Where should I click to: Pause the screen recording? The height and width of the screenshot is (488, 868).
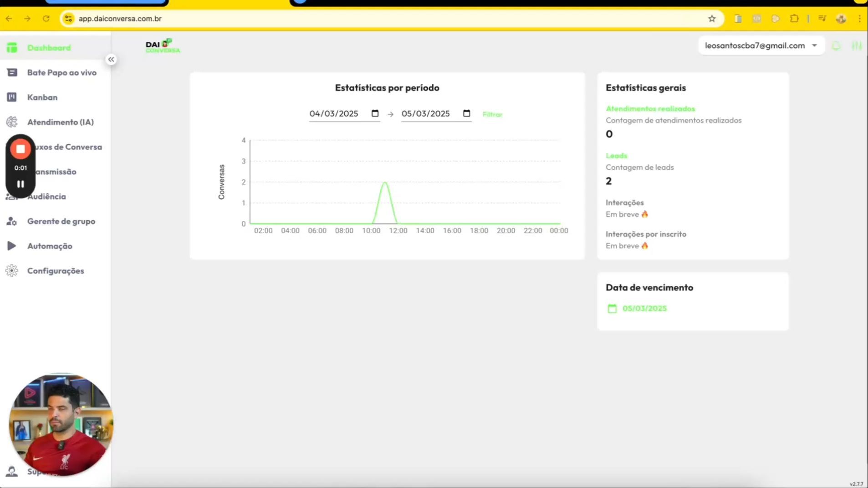pyautogui.click(x=20, y=184)
